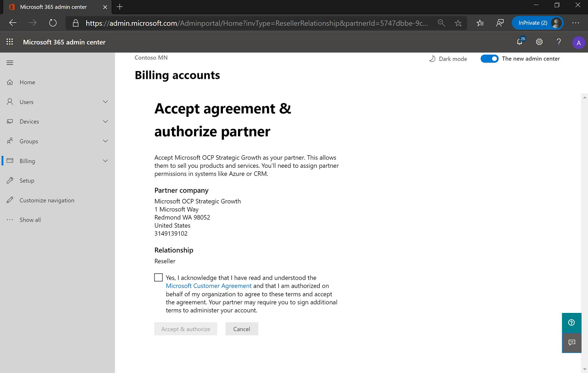Open the account avatar menu
The height and width of the screenshot is (373, 588).
click(578, 43)
